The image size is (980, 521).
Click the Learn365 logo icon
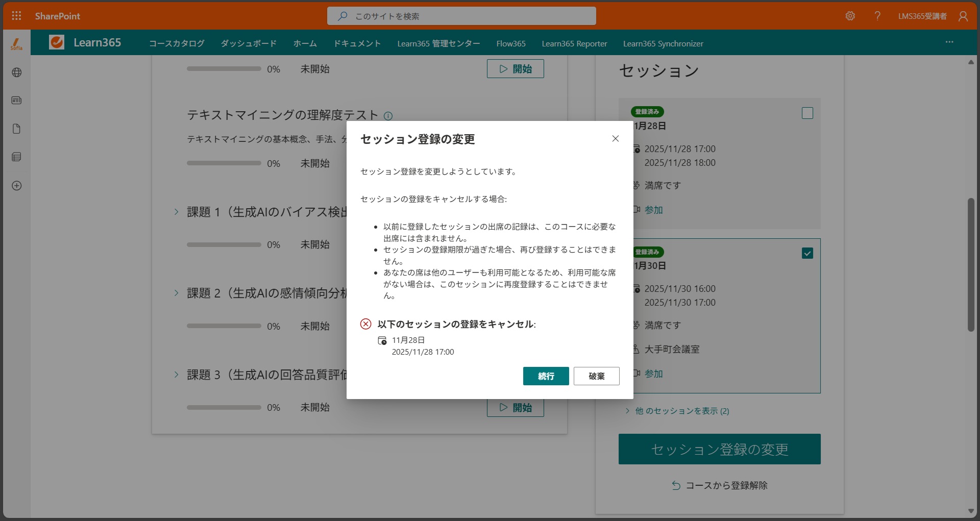coord(57,42)
